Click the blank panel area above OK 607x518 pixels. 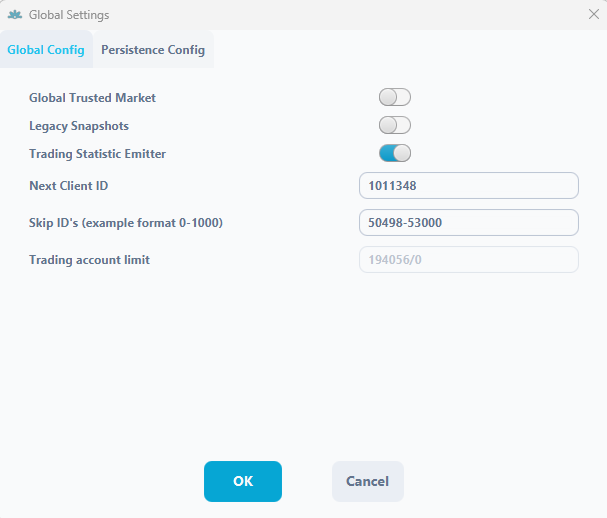300,370
